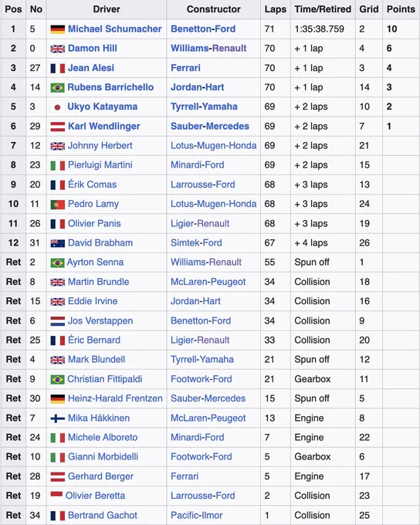
Task: Click the Johnny Herbert link
Action: [x=100, y=146]
